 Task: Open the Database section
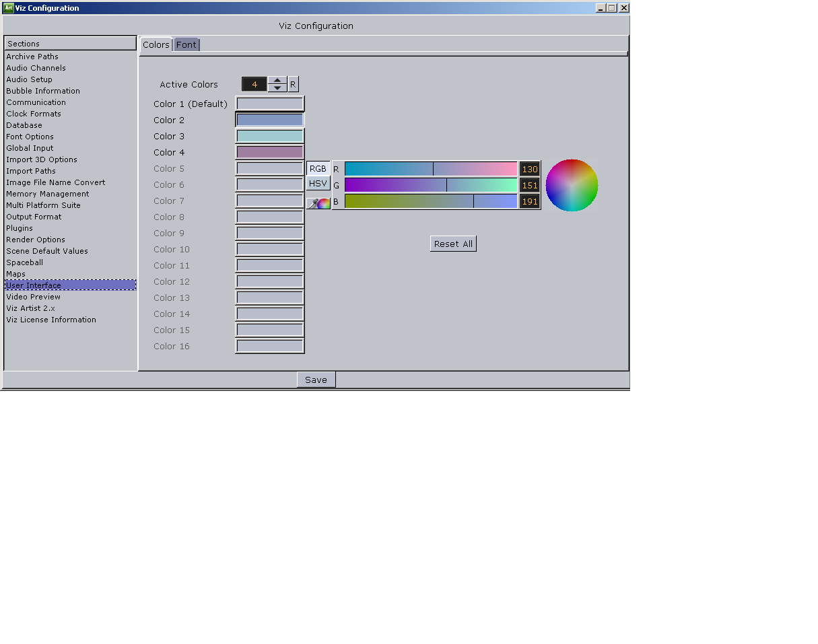click(x=24, y=125)
